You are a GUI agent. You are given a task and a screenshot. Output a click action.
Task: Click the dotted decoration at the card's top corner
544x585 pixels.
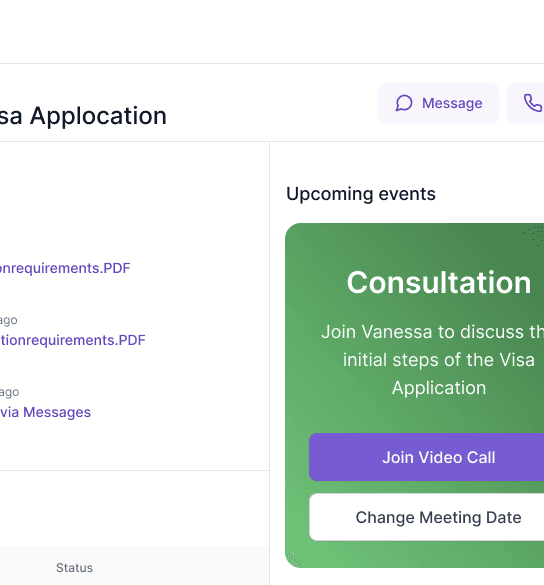[534, 235]
